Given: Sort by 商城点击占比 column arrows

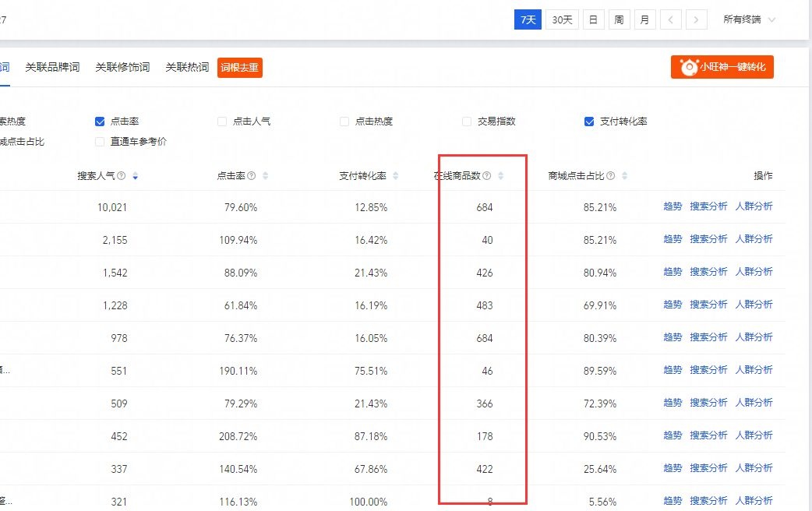Looking at the screenshot, I should pos(624,176).
